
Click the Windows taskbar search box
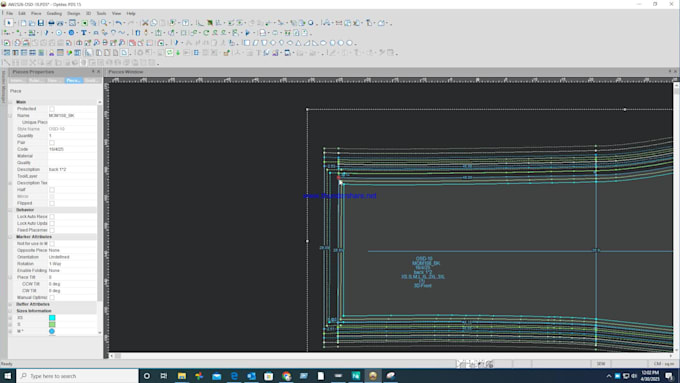click(x=78, y=376)
